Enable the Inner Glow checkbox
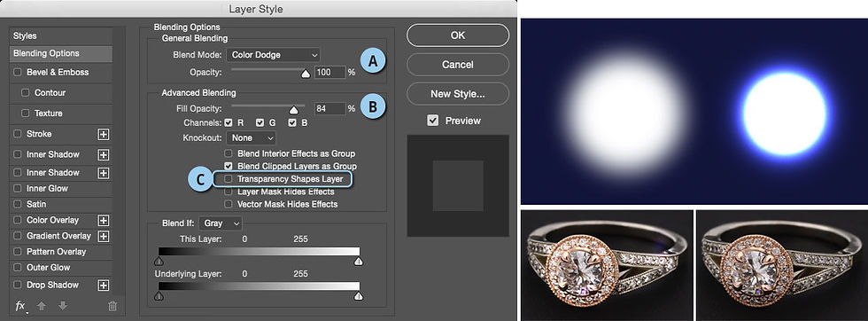Screen dimensions: 868x321 point(17,189)
